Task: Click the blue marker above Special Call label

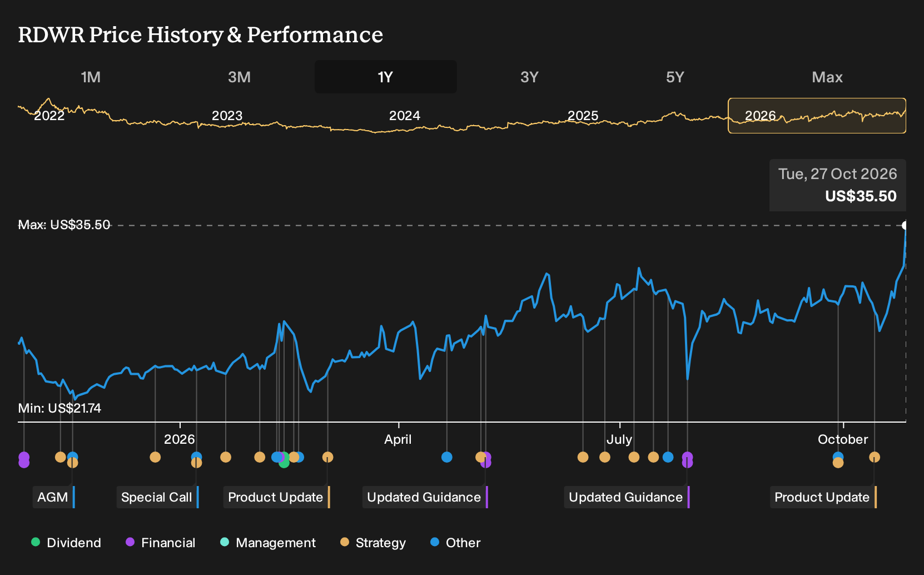Action: (x=196, y=457)
